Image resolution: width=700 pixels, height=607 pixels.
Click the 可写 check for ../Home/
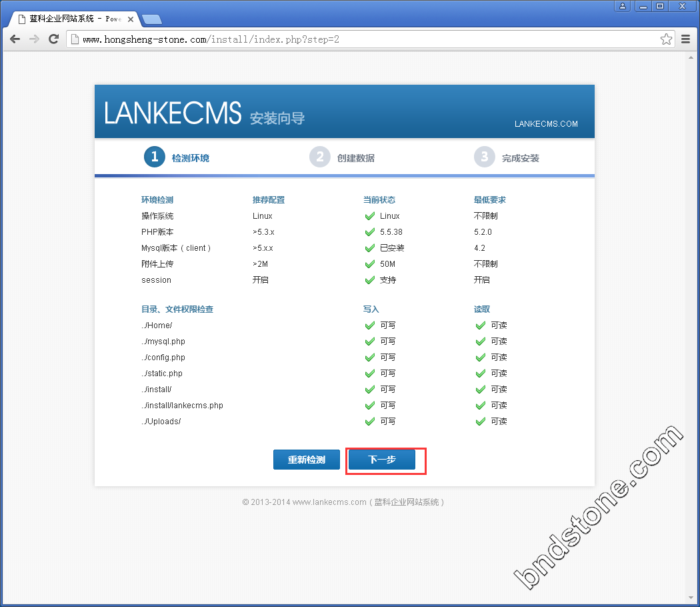point(369,326)
